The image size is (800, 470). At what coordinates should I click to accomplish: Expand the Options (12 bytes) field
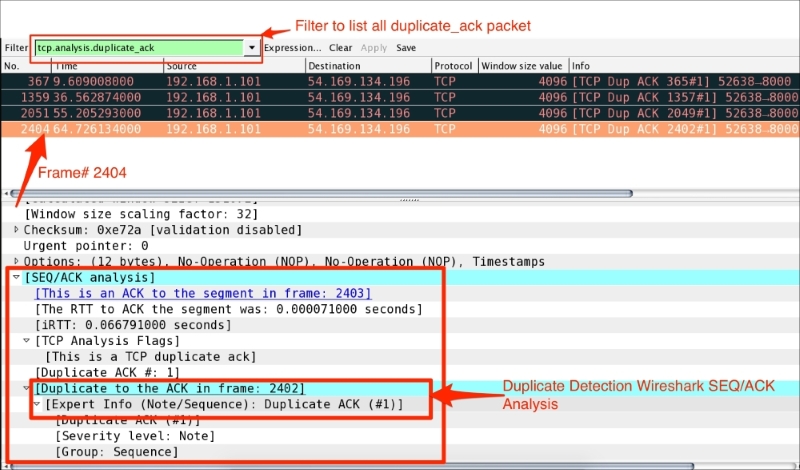(16, 261)
